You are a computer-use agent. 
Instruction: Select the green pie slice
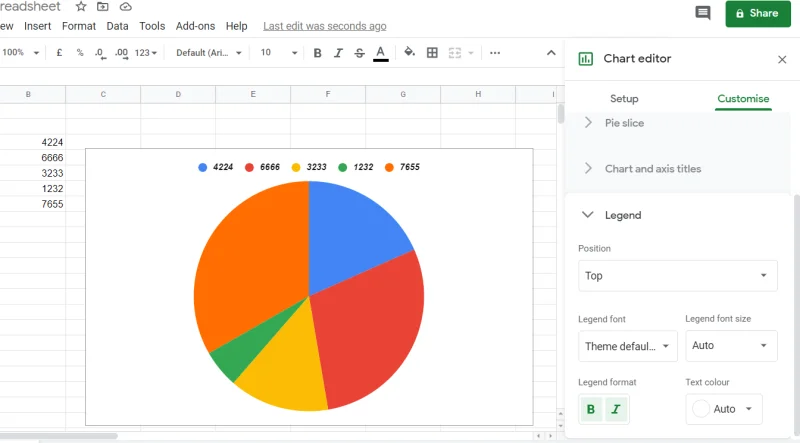245,352
